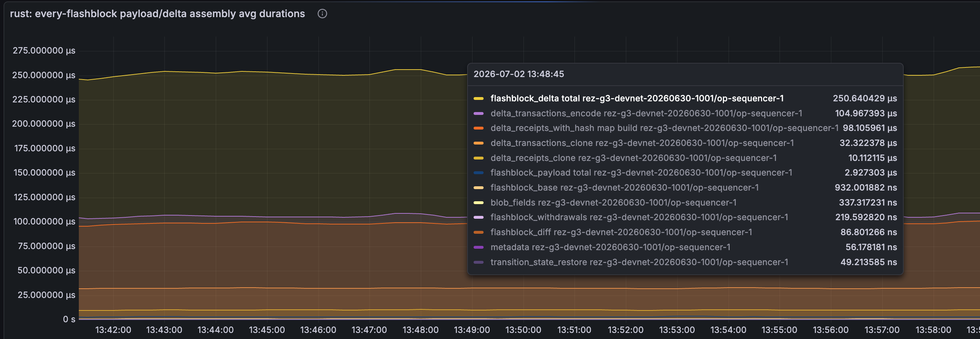Click the 125.000000 µs y-axis label
Viewport: 980px width, 339px height.
tap(45, 197)
